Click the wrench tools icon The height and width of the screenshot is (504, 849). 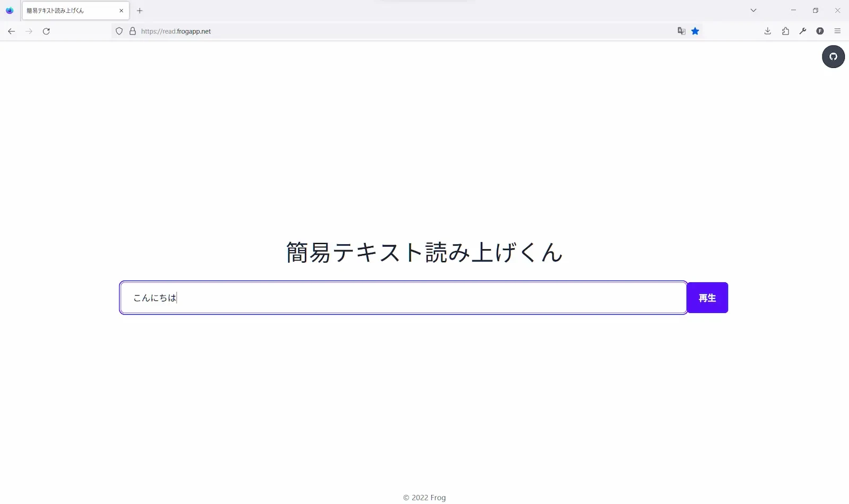[803, 31]
